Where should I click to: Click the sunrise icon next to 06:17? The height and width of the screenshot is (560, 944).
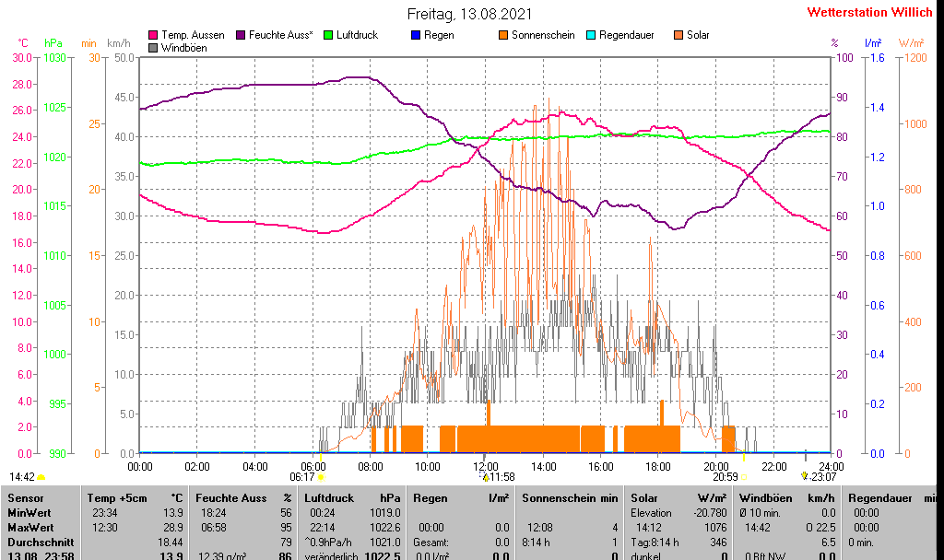(x=322, y=477)
